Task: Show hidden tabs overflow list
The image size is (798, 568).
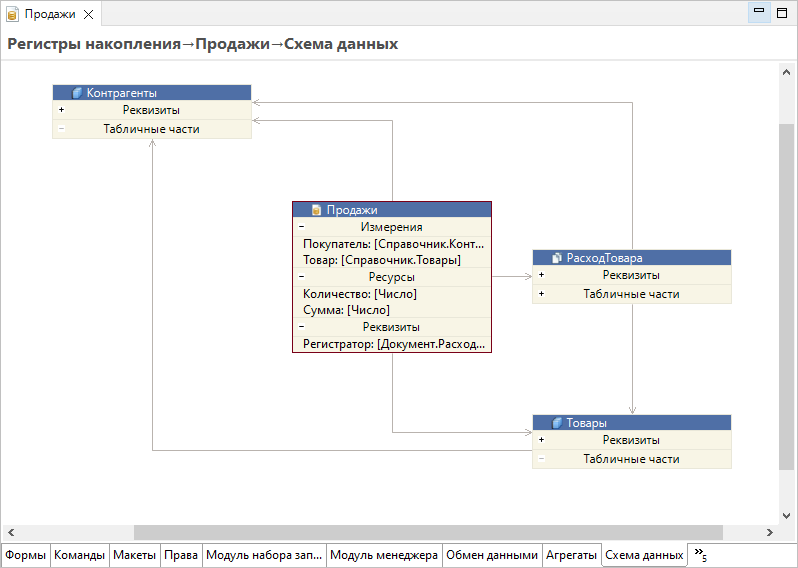Action: pyautogui.click(x=699, y=555)
